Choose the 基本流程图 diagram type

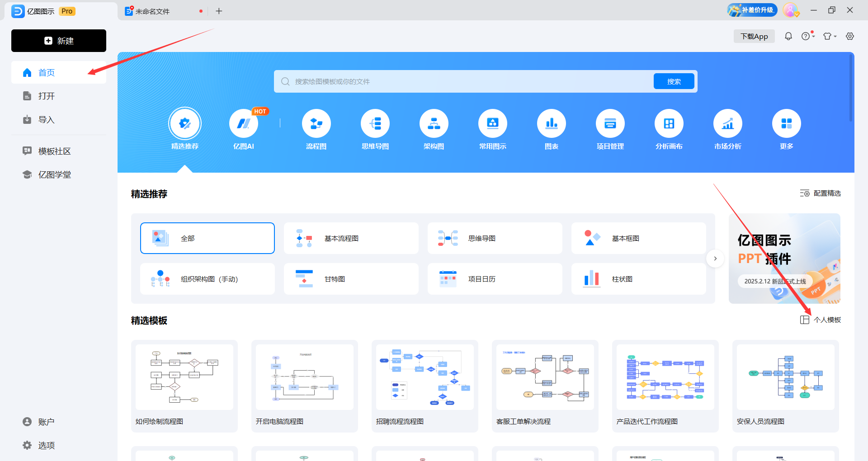tap(351, 238)
